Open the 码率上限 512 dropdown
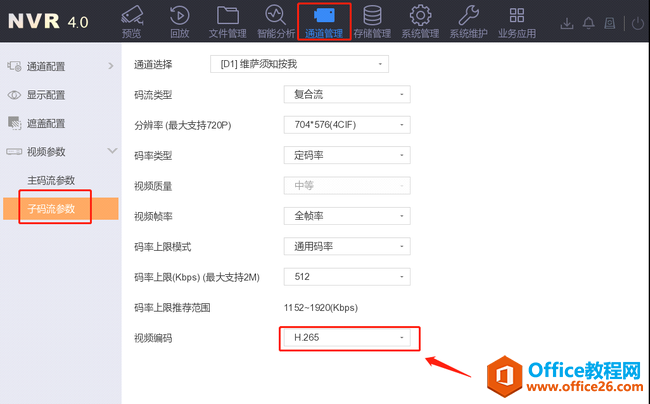This screenshot has height=404, width=650. point(347,277)
